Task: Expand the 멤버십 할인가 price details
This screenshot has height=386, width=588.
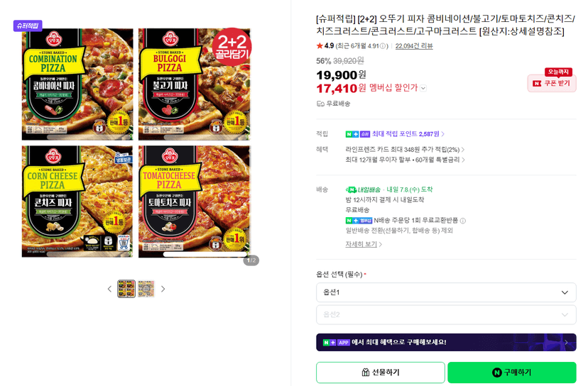Action: tap(423, 89)
